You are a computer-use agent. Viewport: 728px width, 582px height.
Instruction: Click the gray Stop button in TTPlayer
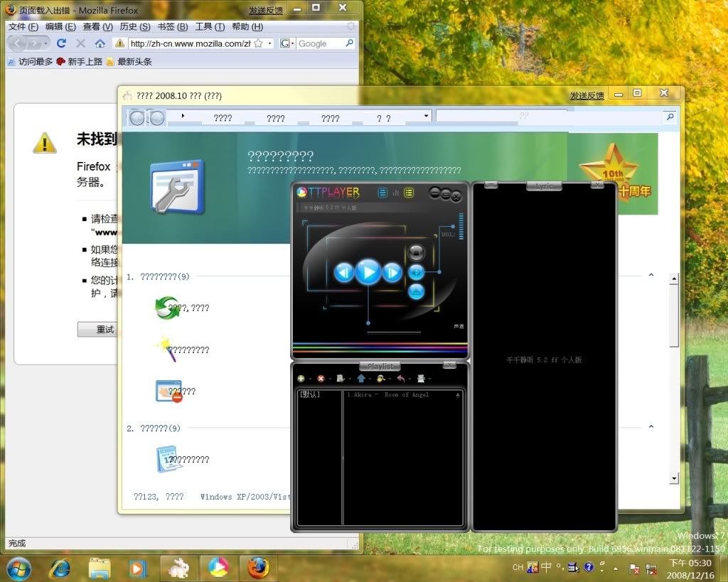point(417,252)
